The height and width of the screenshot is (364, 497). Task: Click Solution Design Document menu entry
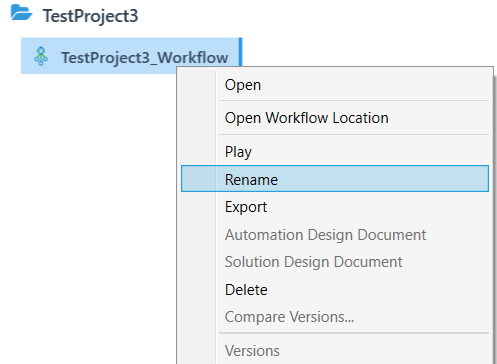[x=335, y=262]
